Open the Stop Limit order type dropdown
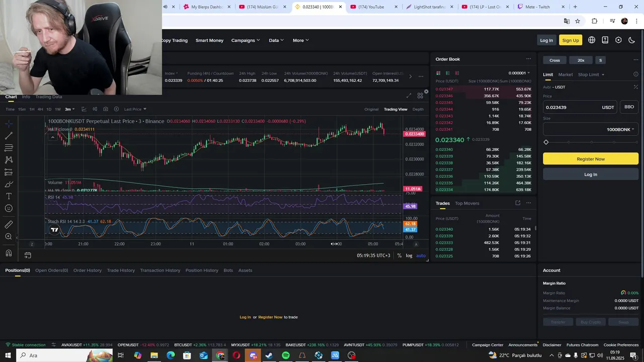This screenshot has height=362, width=644. (591, 74)
